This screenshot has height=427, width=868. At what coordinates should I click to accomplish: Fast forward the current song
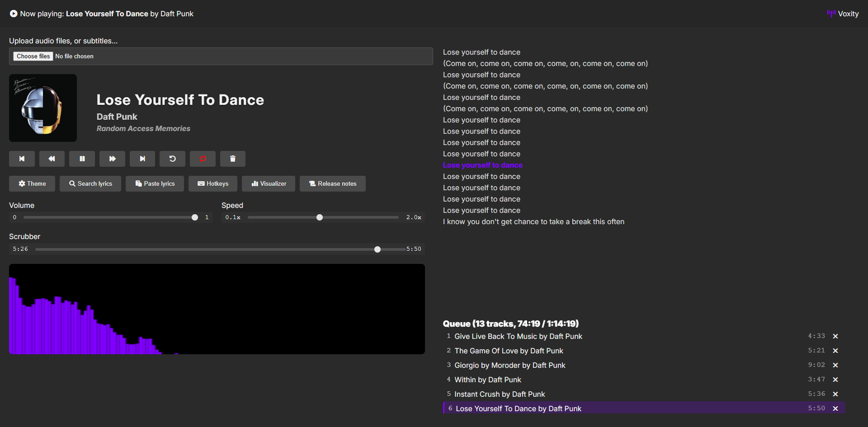[x=112, y=159]
